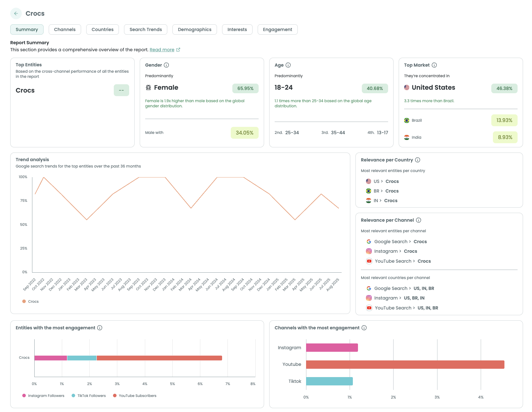Click the info icon beside Gender
532x412 pixels.
tap(166, 65)
